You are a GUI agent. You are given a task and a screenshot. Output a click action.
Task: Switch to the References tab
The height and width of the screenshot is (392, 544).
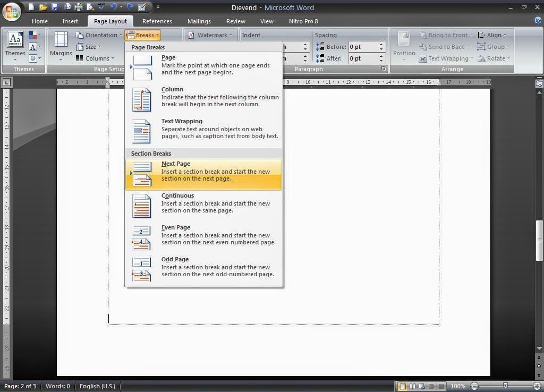tap(157, 21)
